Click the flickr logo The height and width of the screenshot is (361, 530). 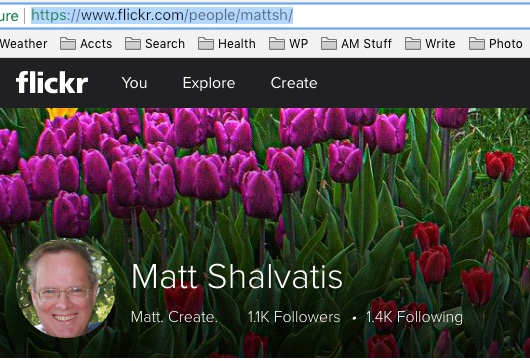point(52,82)
